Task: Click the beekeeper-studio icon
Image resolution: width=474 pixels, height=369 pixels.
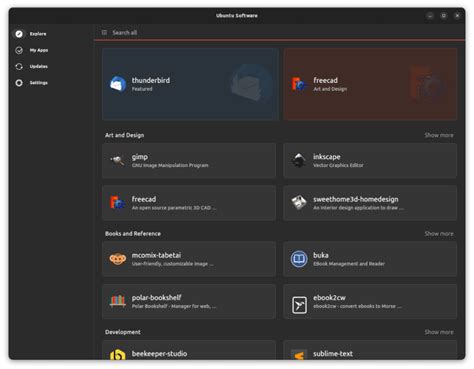Action: click(118, 354)
